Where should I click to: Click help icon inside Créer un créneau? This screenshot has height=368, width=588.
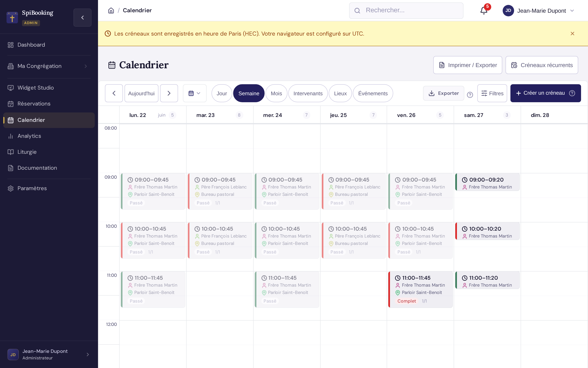[x=572, y=93]
